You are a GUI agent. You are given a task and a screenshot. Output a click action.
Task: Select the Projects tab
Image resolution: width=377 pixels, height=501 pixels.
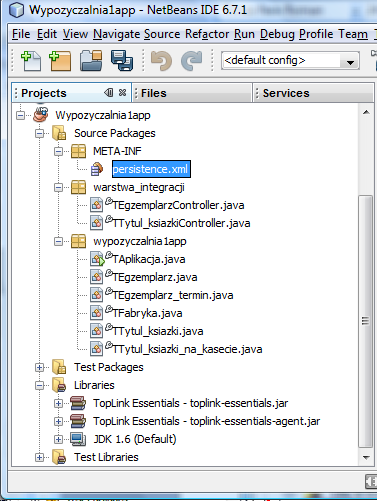pos(72,93)
